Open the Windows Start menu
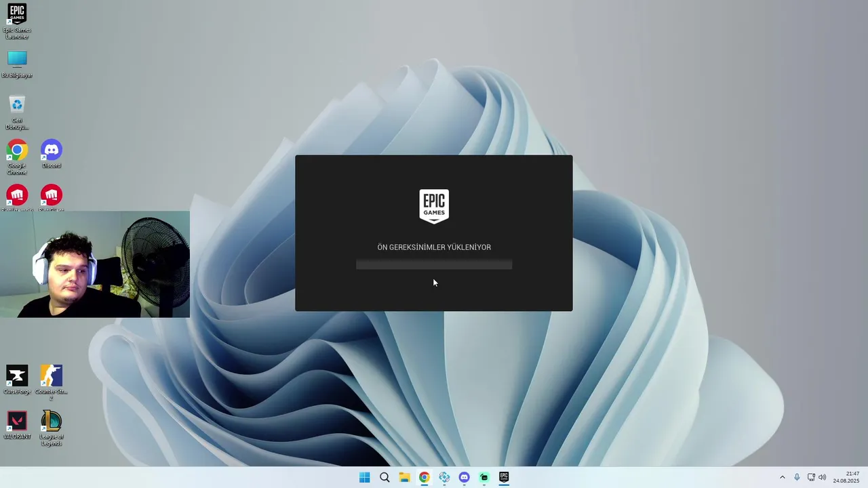868x488 pixels. click(x=365, y=477)
